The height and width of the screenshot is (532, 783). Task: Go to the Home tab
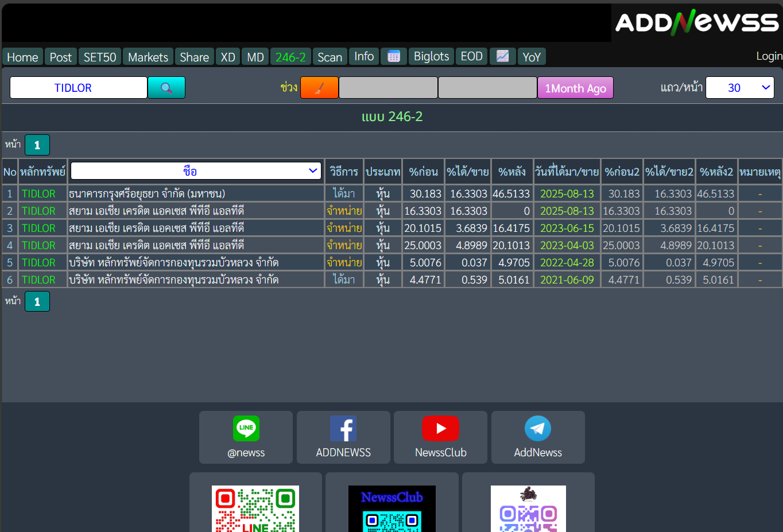[22, 57]
